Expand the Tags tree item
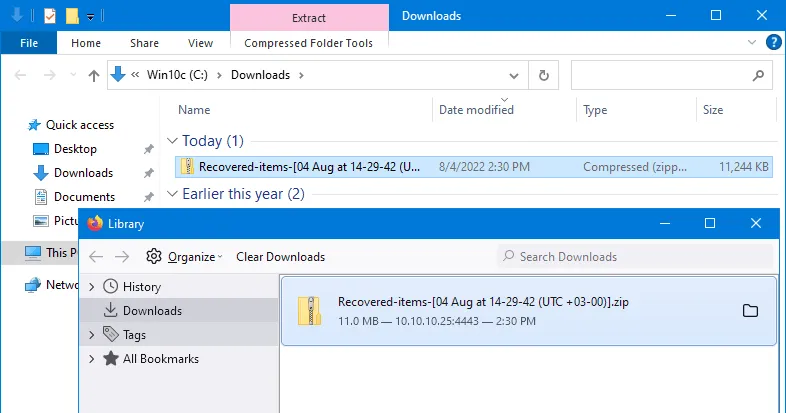Image resolution: width=786 pixels, height=413 pixels. click(92, 335)
